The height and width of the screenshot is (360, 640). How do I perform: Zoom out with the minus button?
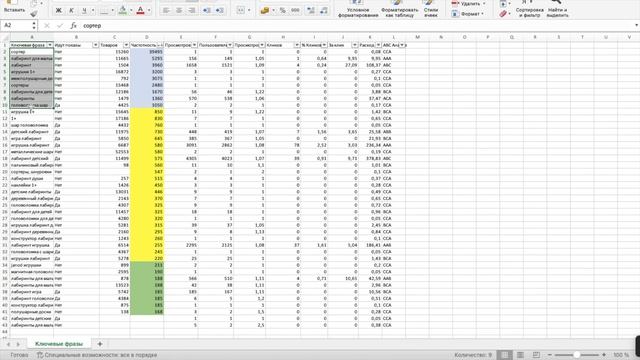[550, 355]
